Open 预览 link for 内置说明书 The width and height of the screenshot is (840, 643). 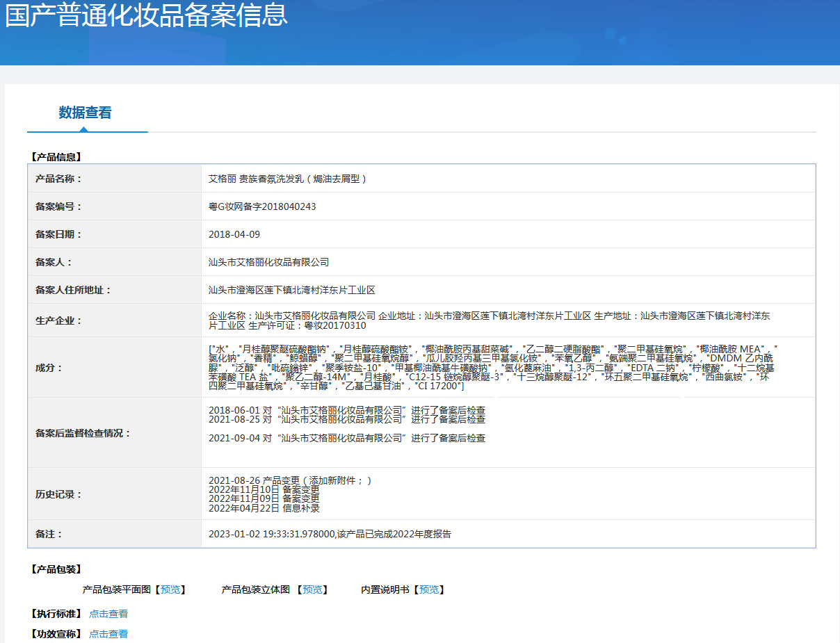[x=429, y=589]
